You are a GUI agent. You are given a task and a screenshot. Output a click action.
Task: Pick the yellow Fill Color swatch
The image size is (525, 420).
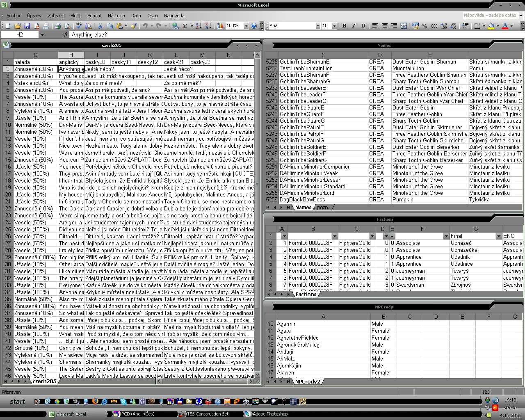[491, 26]
